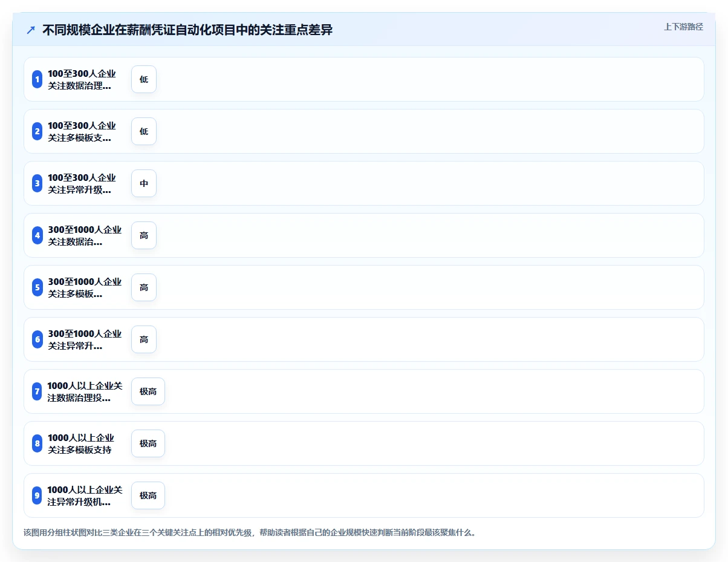
Task: Click the 低 tag in row 1
Action: tap(144, 79)
